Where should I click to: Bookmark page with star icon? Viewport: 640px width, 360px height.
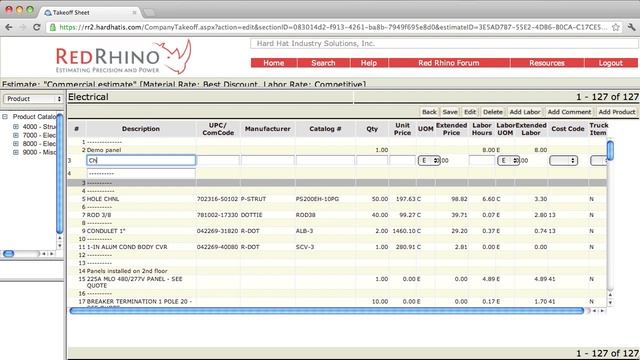point(616,27)
